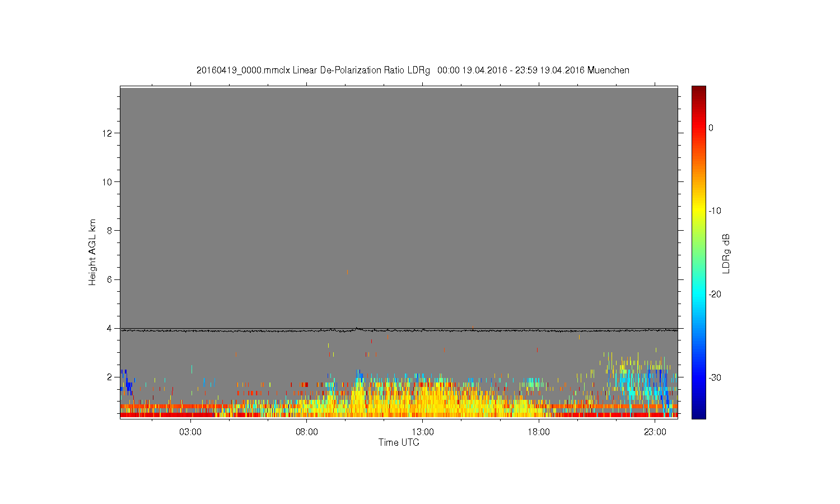
Task: Click the plot title starting with 20160419_0000.mmclx
Action: click(x=413, y=71)
